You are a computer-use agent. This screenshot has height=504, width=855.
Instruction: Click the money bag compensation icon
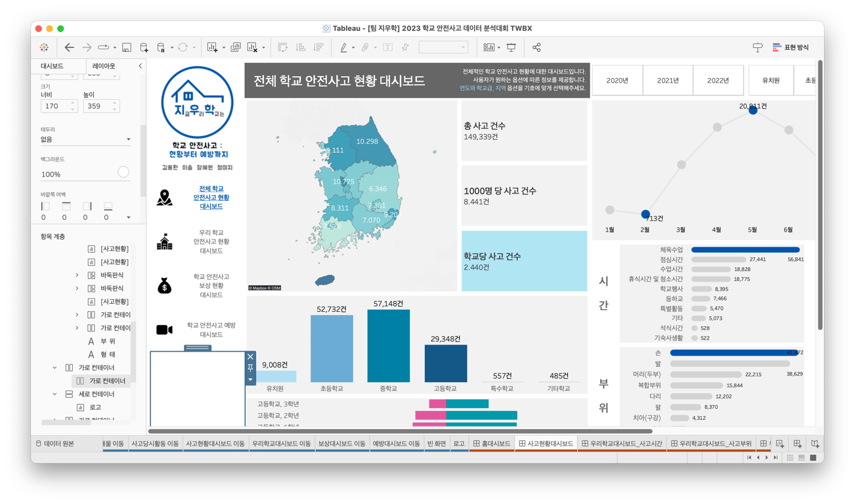point(164,285)
